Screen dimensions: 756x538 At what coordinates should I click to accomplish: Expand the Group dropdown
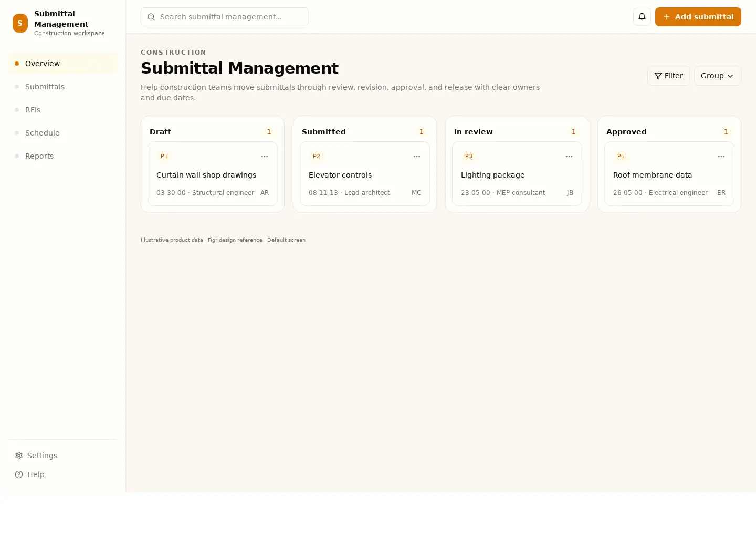[x=717, y=76]
